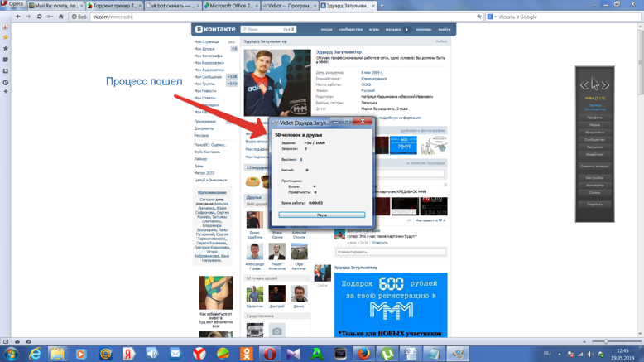The width and height of the screenshot is (644, 362).
Task: Go back with the browser back arrow
Action: (x=17, y=17)
